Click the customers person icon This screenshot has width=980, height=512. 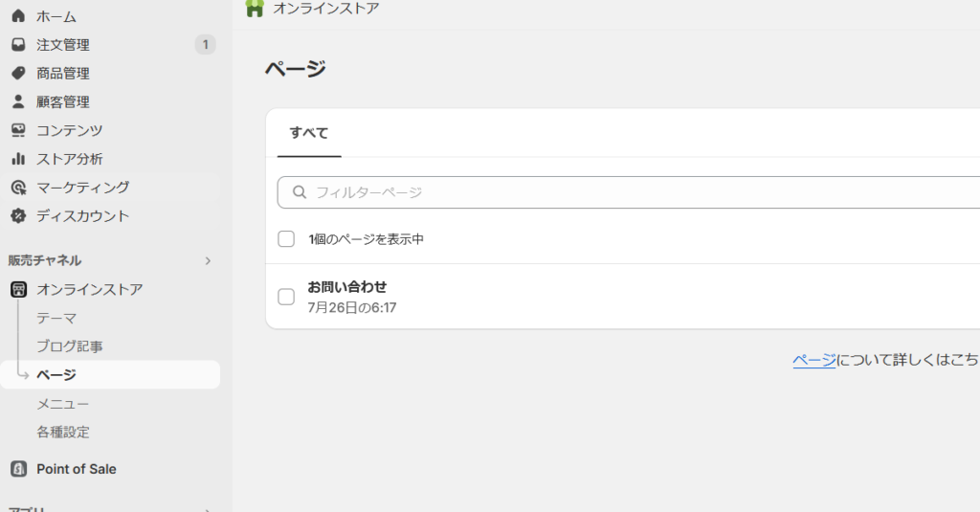click(x=18, y=101)
